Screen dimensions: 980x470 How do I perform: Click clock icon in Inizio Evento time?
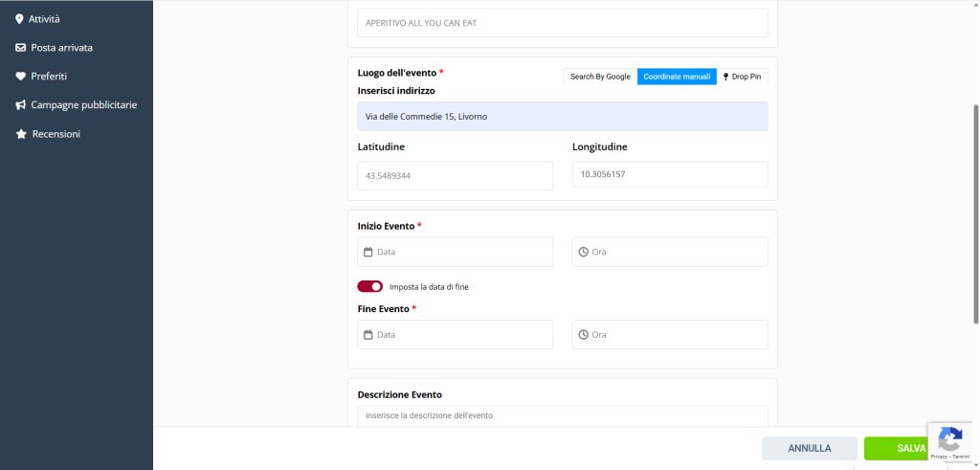(x=583, y=252)
